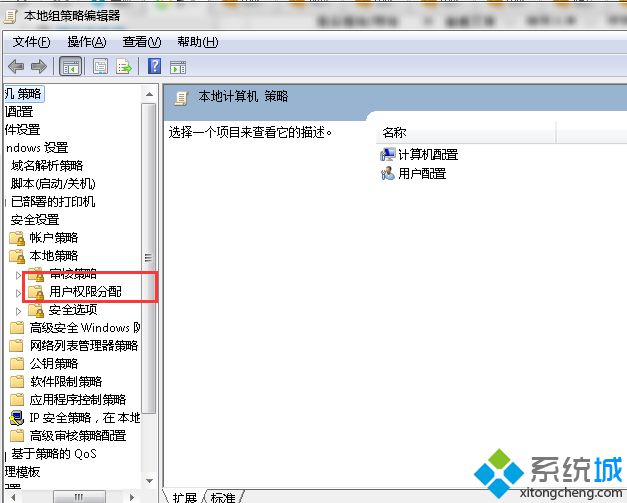The height and width of the screenshot is (503, 627).
Task: Open the 查看(V) menu
Action: [142, 42]
